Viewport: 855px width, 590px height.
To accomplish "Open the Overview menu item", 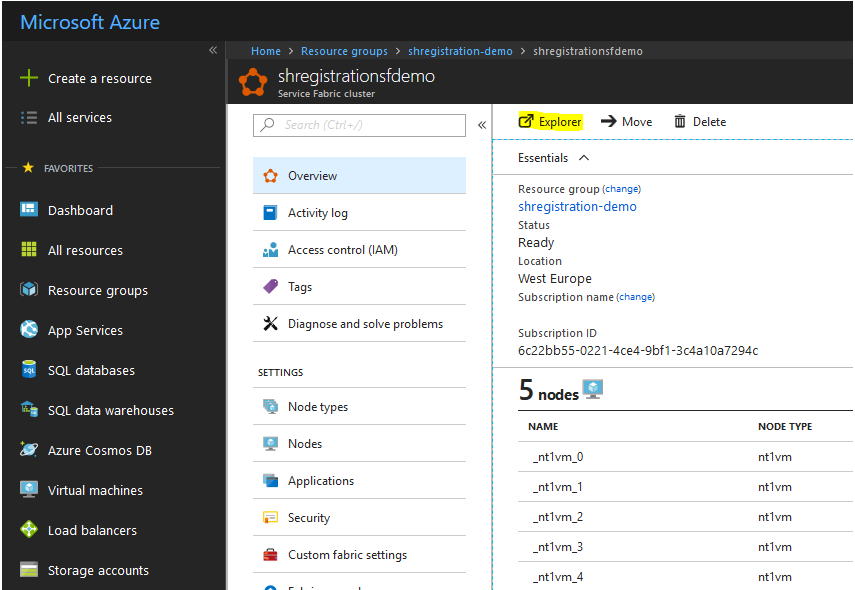I will (x=359, y=176).
